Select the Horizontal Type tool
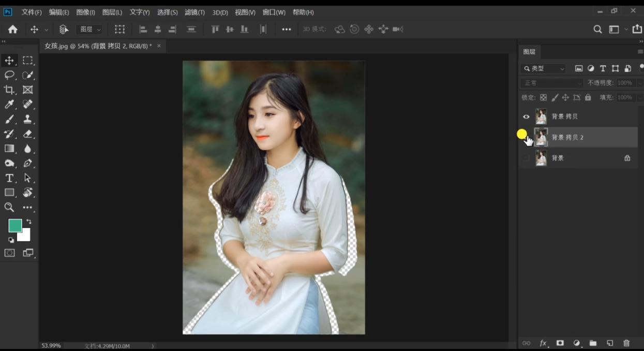 point(9,178)
